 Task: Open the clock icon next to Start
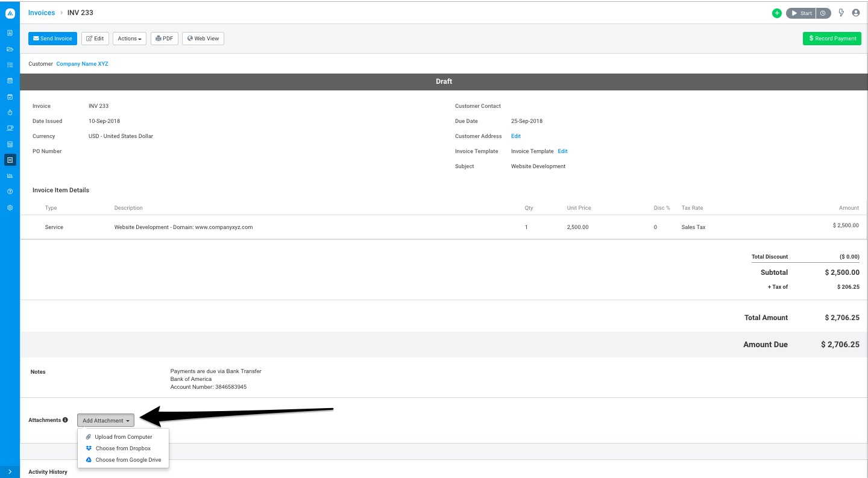(x=823, y=13)
